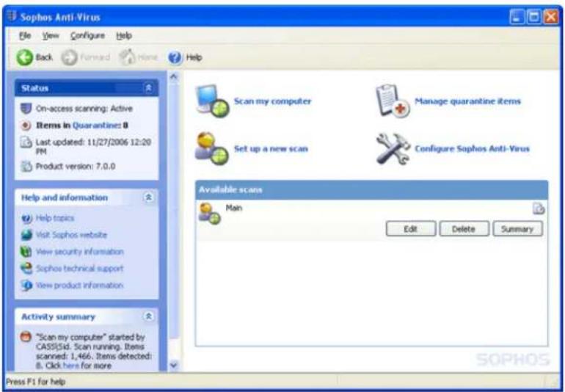Click the Home house icon in toolbar
The width and height of the screenshot is (565, 392).
(128, 57)
